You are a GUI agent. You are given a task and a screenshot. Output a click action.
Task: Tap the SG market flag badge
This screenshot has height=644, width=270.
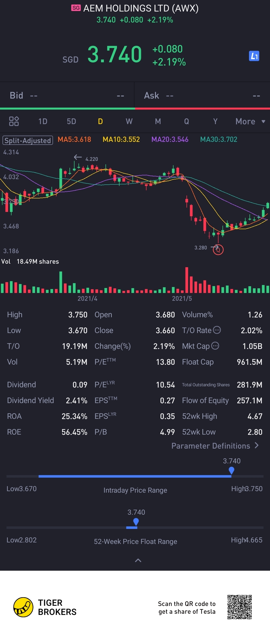(x=76, y=8)
